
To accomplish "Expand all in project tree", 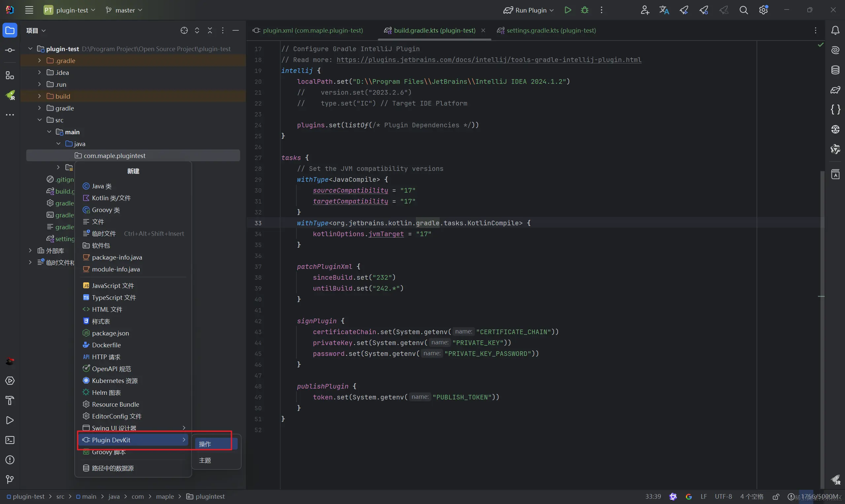I will (197, 31).
